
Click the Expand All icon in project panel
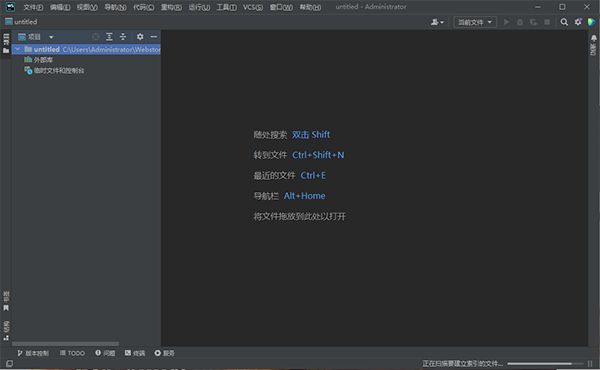pyautogui.click(x=109, y=37)
